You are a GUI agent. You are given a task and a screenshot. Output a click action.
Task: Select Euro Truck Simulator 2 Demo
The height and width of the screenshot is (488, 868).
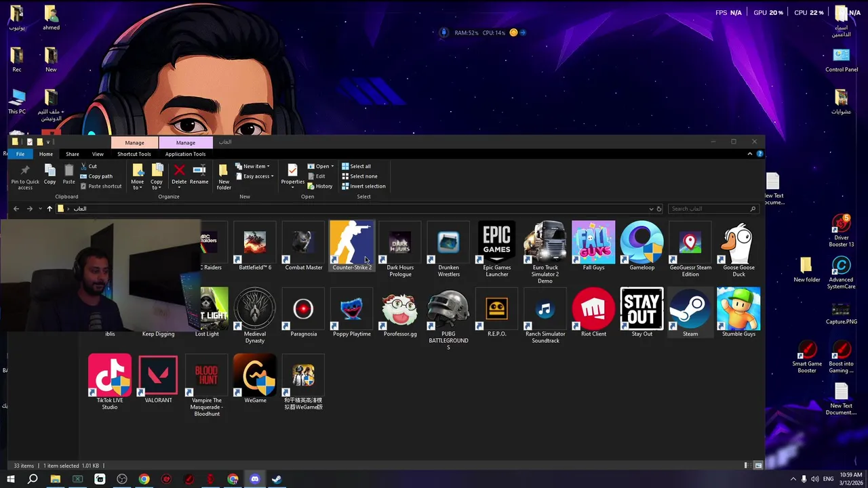545,252
